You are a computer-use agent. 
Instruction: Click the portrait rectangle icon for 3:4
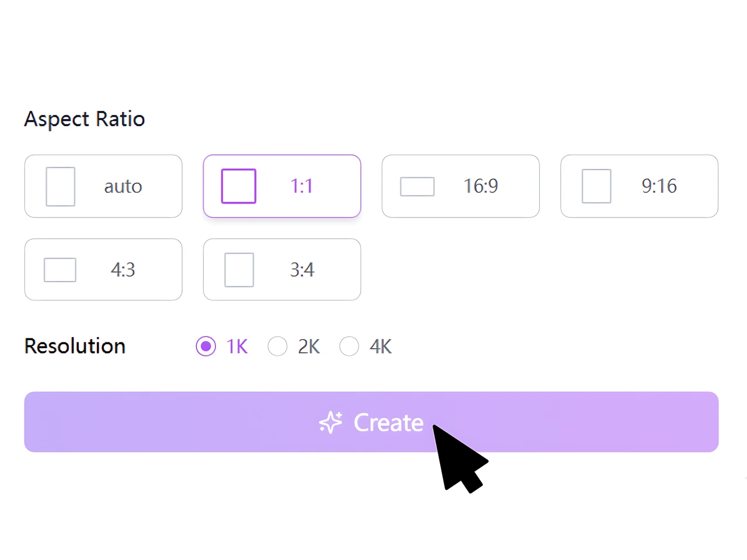(239, 269)
